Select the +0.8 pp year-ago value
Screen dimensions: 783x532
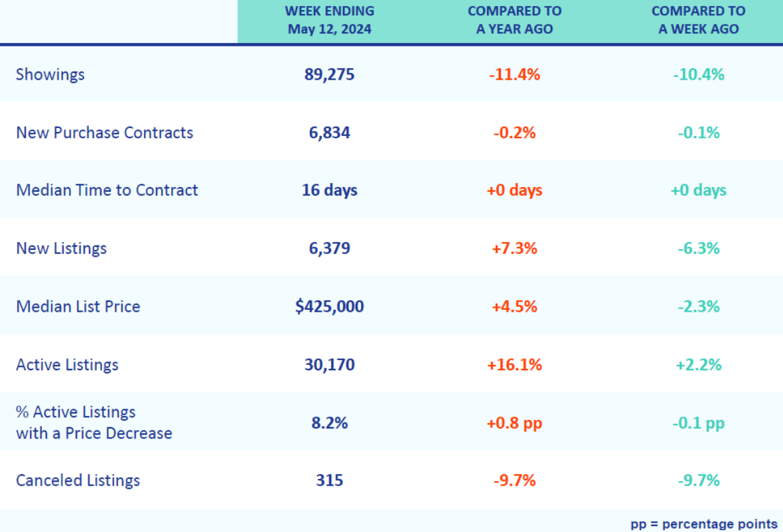pos(514,423)
